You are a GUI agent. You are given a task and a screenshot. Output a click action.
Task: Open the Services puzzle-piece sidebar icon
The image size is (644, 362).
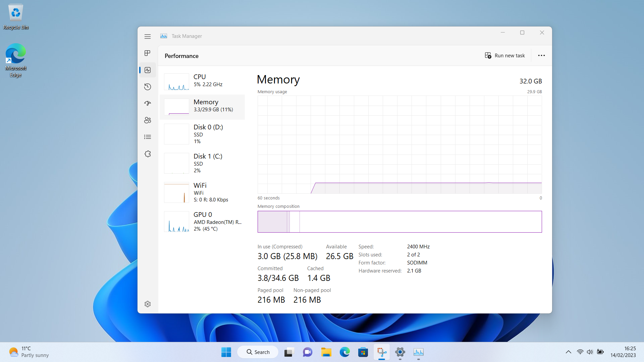[148, 154]
